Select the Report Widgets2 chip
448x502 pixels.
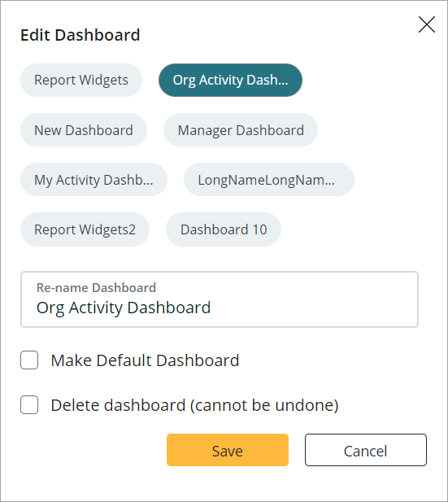85,229
